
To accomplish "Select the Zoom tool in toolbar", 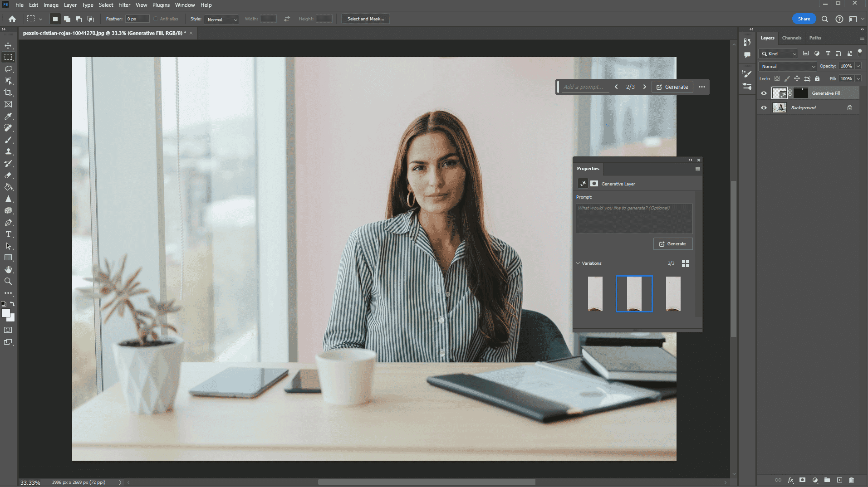I will (x=8, y=282).
